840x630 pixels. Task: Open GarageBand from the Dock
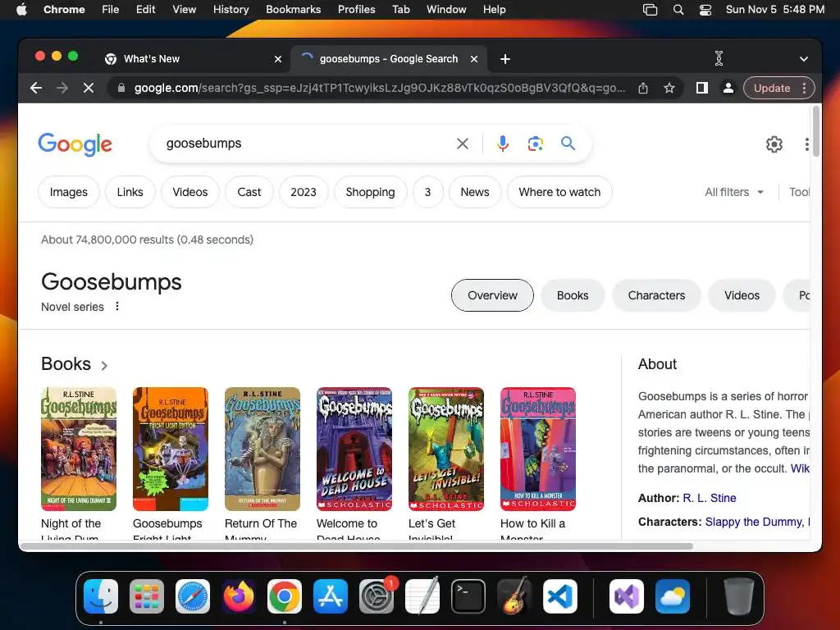pos(514,596)
